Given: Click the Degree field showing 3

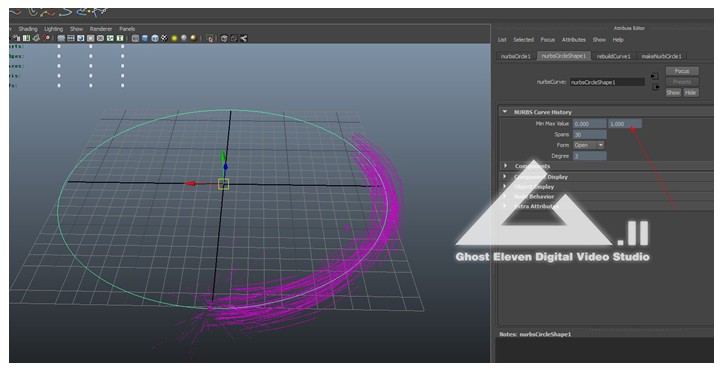Looking at the screenshot, I should [x=590, y=156].
